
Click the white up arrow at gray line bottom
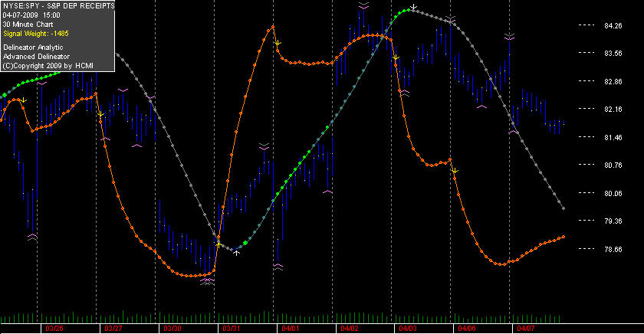coord(237,253)
